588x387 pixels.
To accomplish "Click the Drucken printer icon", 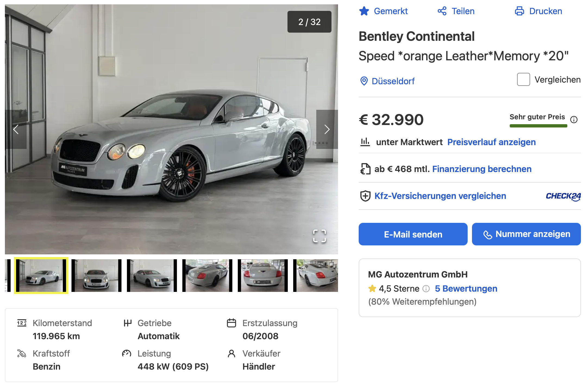I will (x=520, y=11).
